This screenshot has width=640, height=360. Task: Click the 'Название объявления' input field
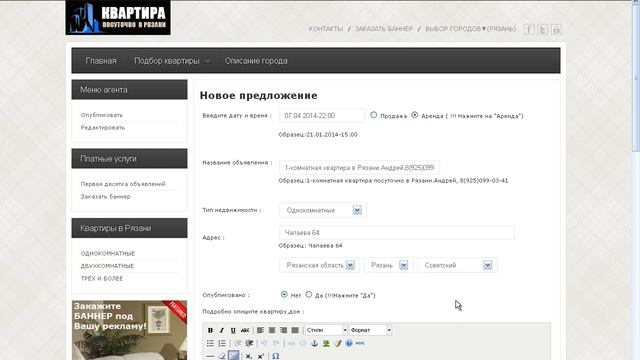coord(359,168)
